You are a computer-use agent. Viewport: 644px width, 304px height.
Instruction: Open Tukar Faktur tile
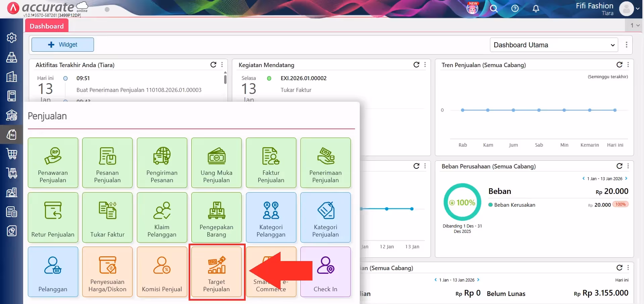[107, 217]
